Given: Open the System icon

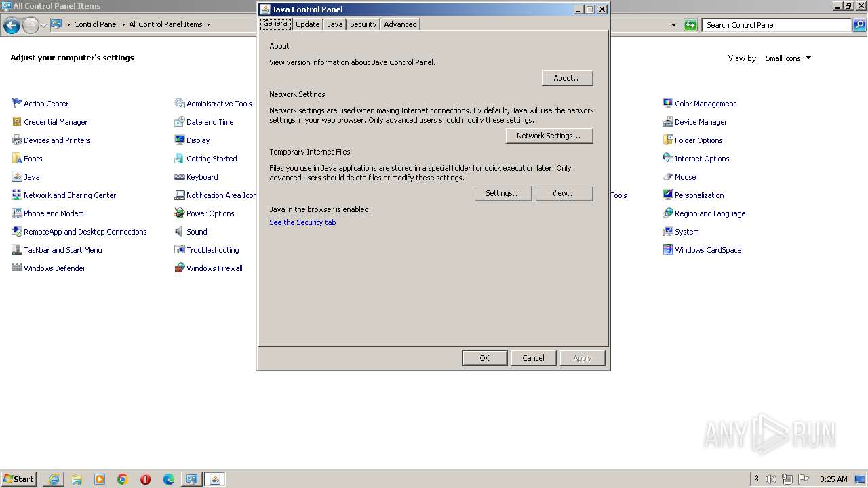Looking at the screenshot, I should (x=668, y=232).
